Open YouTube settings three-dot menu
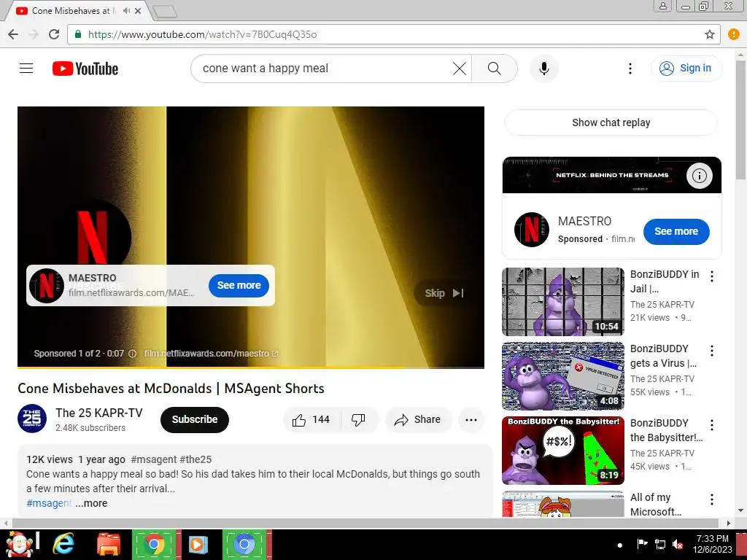The width and height of the screenshot is (747, 560). click(x=630, y=69)
